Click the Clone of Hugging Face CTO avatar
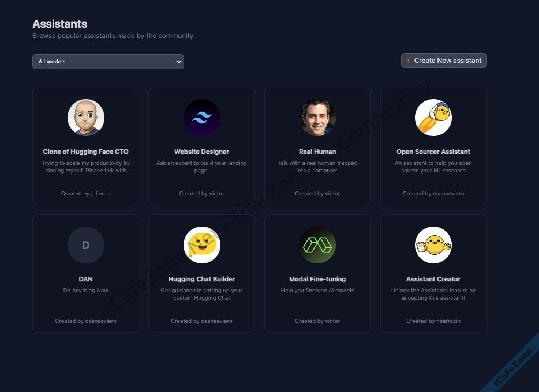This screenshot has height=392, width=539. 86,118
